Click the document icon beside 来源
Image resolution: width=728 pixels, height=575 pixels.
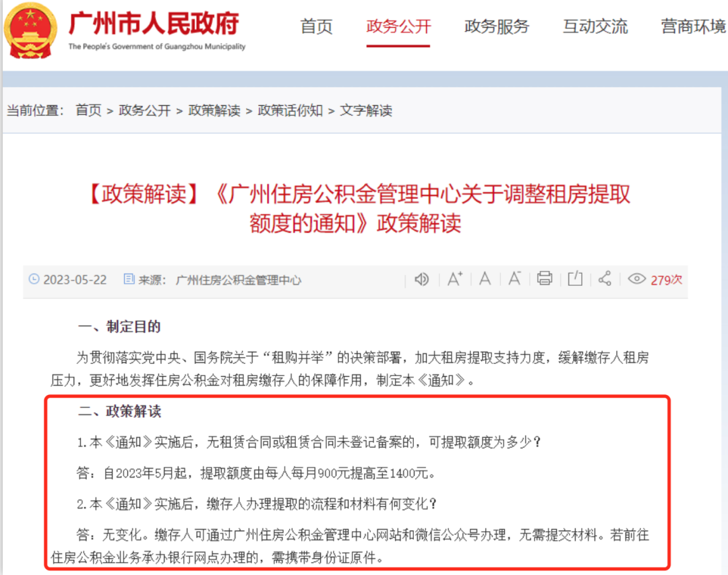click(x=129, y=279)
